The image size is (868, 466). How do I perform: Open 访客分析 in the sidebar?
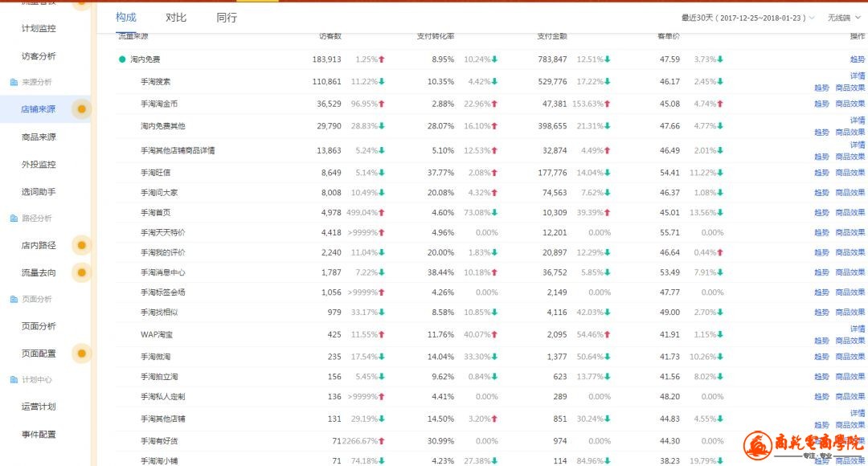coord(39,56)
